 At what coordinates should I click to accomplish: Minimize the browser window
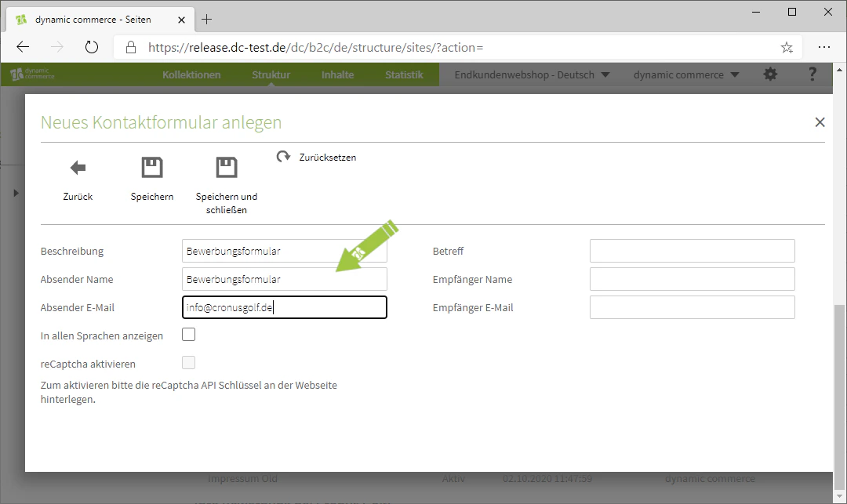tap(756, 12)
